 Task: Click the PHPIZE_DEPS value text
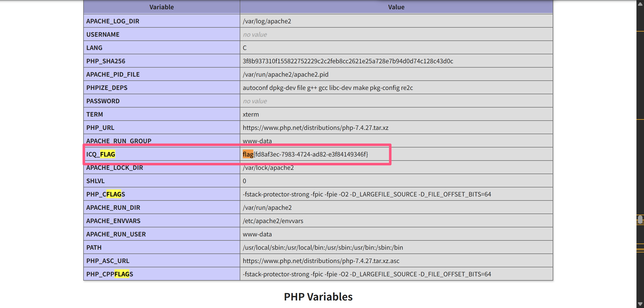click(x=328, y=88)
